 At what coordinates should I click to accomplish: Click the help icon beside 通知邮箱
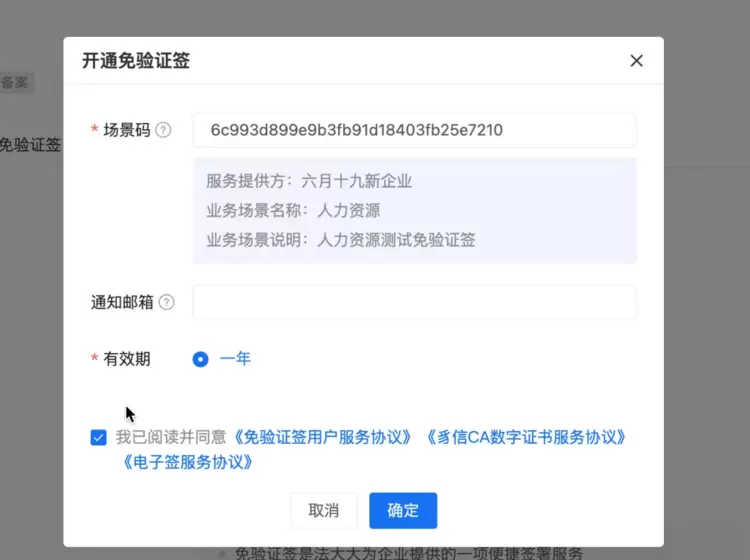pyautogui.click(x=166, y=302)
